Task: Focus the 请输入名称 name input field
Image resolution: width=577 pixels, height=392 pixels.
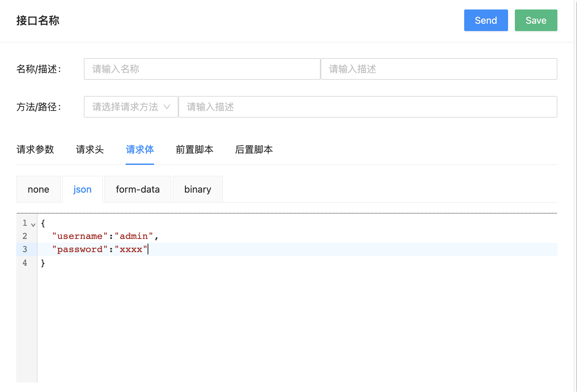Action: (202, 69)
